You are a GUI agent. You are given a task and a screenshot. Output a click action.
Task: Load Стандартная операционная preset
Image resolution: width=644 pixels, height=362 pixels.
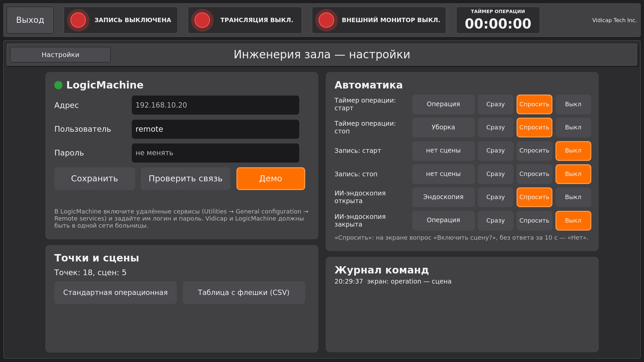point(115,293)
